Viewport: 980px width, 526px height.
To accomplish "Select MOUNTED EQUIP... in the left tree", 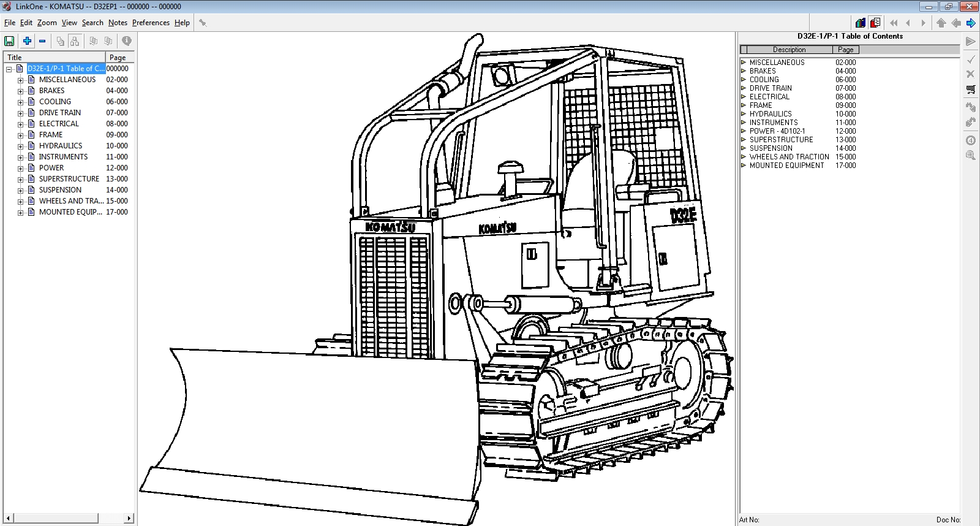I will point(70,212).
